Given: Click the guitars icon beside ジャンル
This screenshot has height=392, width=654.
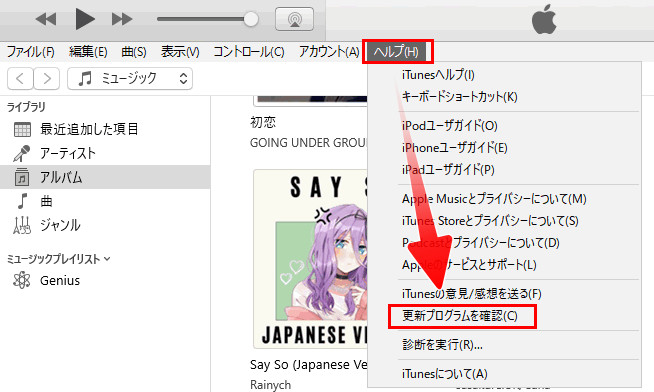Looking at the screenshot, I should [22, 225].
